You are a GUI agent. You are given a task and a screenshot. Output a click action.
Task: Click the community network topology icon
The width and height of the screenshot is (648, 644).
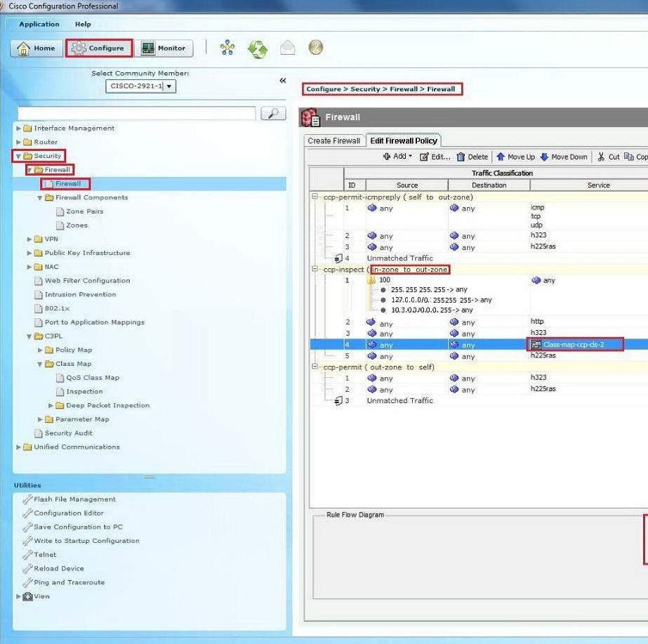[227, 48]
